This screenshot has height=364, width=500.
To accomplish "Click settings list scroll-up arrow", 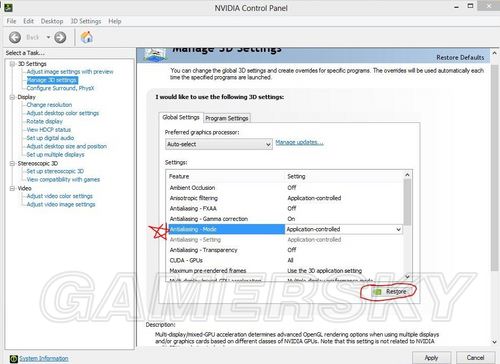I will [407, 175].
